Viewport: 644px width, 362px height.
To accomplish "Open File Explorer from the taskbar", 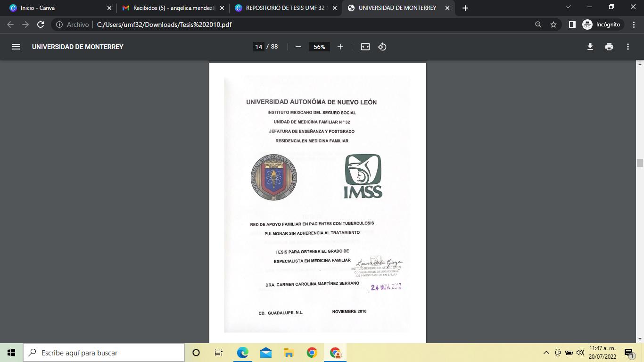I will point(289,353).
